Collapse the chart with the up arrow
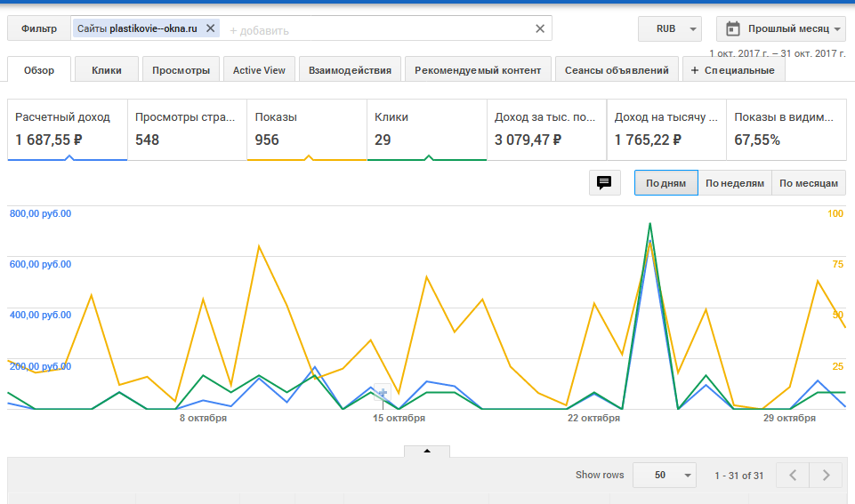This screenshot has height=504, width=855. coord(426,451)
